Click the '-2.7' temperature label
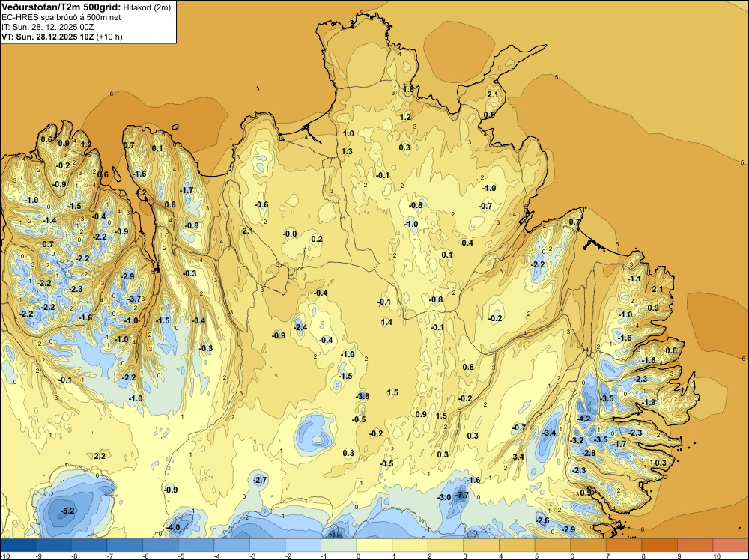 point(260,480)
